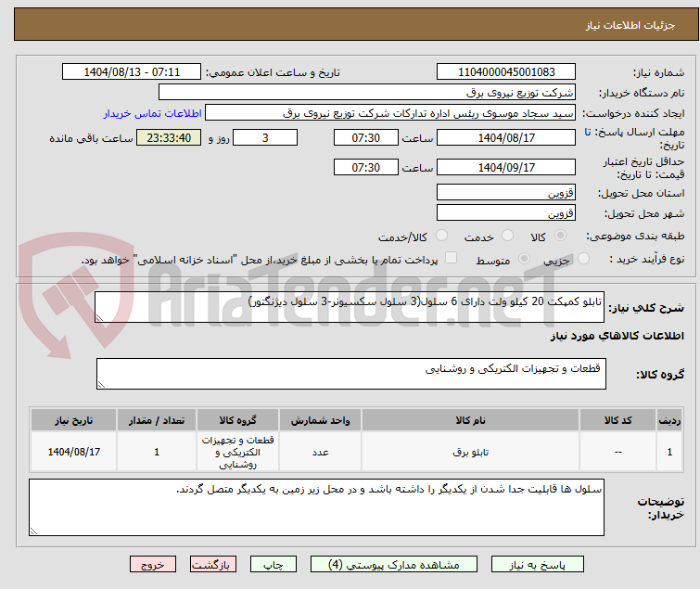Image resolution: width=700 pixels, height=589 pixels.
Task: Click the resize grip of گروه کالا box
Action: [101, 385]
